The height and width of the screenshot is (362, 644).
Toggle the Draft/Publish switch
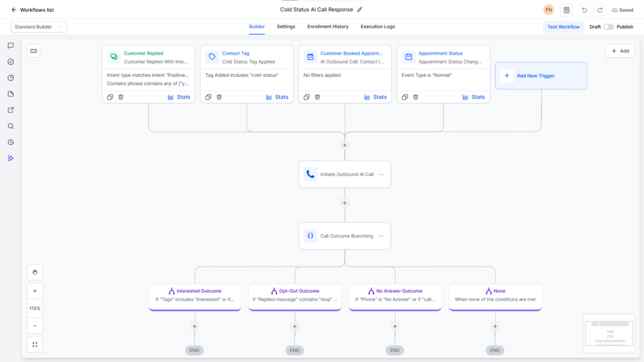pyautogui.click(x=608, y=26)
